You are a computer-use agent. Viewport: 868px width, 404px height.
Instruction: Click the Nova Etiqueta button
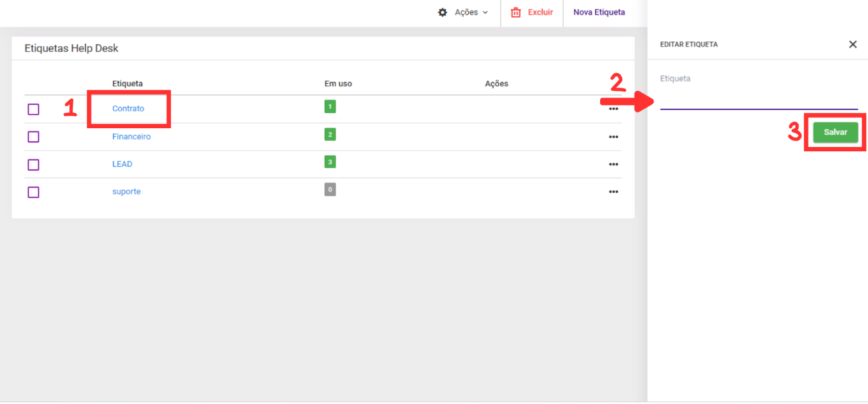coord(599,13)
